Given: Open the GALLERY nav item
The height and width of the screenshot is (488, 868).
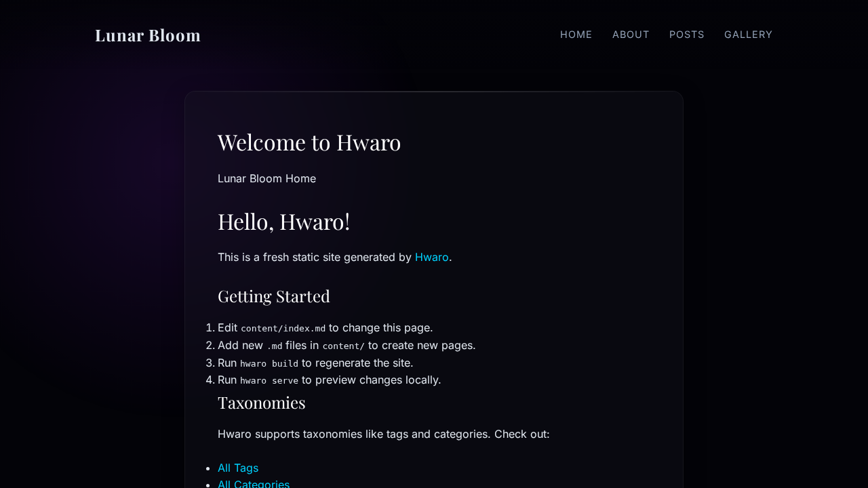Looking at the screenshot, I should point(749,35).
